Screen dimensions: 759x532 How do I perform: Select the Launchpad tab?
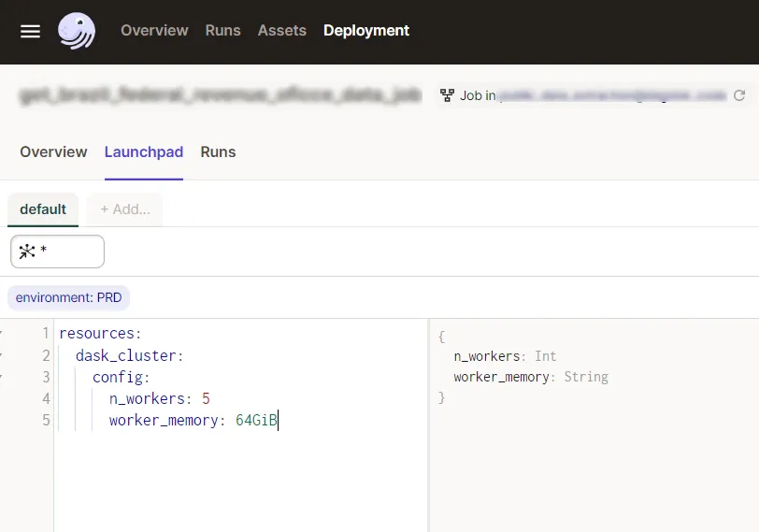tap(144, 151)
